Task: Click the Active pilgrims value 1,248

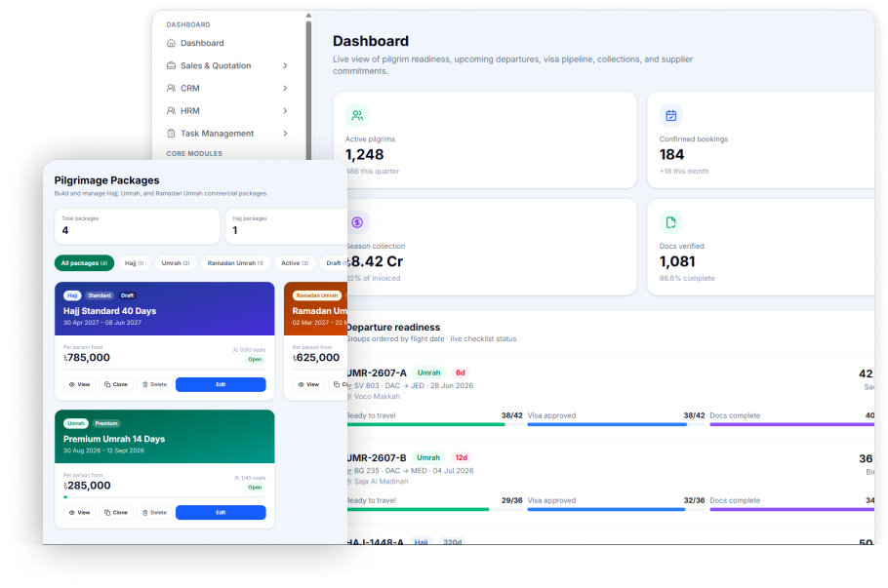Action: [x=365, y=154]
